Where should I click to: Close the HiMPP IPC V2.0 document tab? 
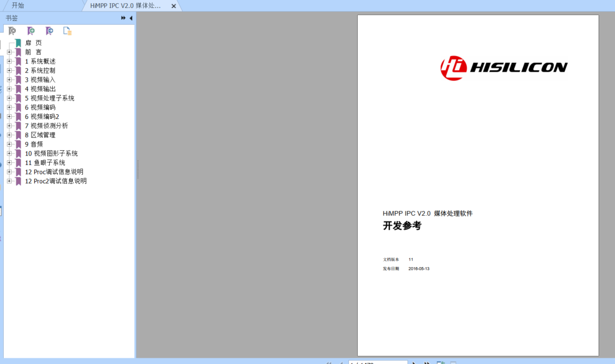click(x=173, y=6)
